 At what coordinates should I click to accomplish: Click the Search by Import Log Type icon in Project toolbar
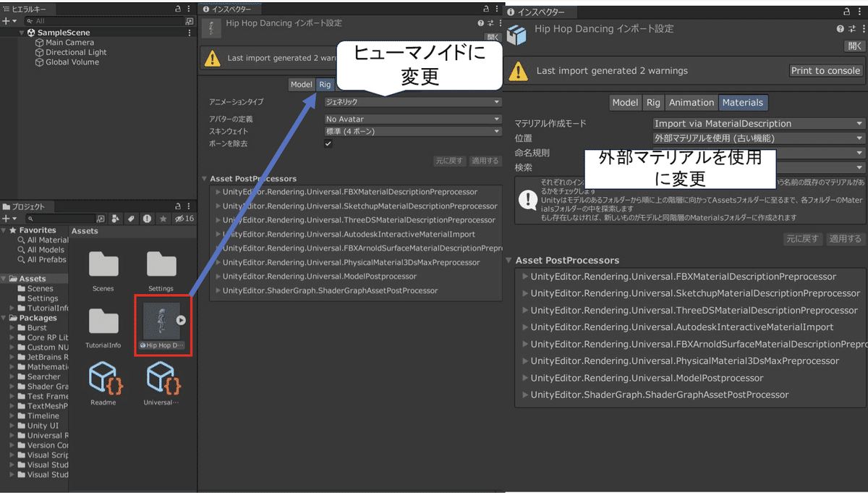tap(147, 218)
